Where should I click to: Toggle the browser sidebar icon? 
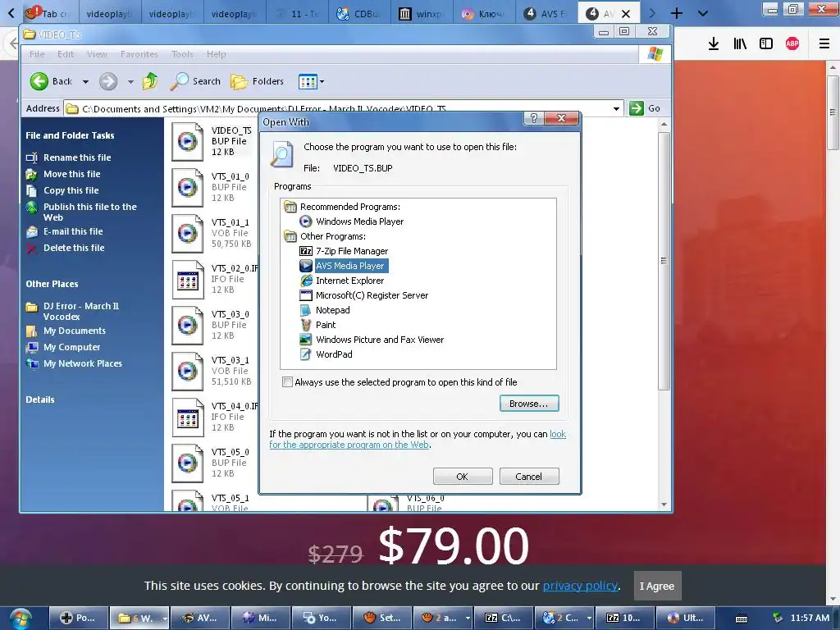(766, 44)
